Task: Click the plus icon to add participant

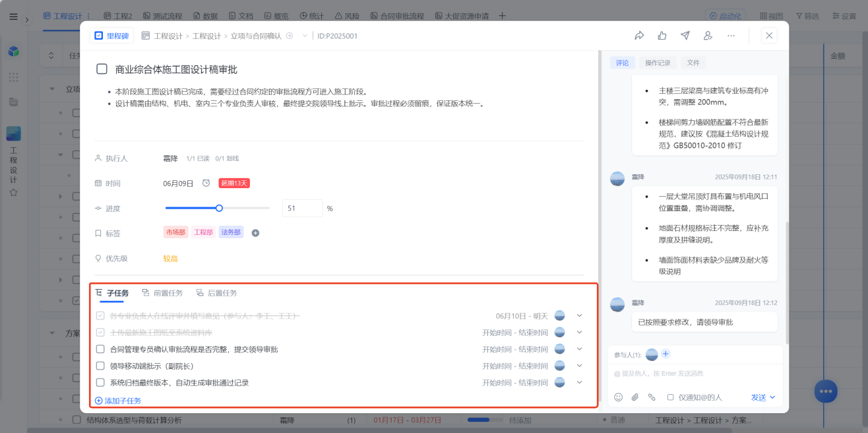Action: [x=666, y=354]
